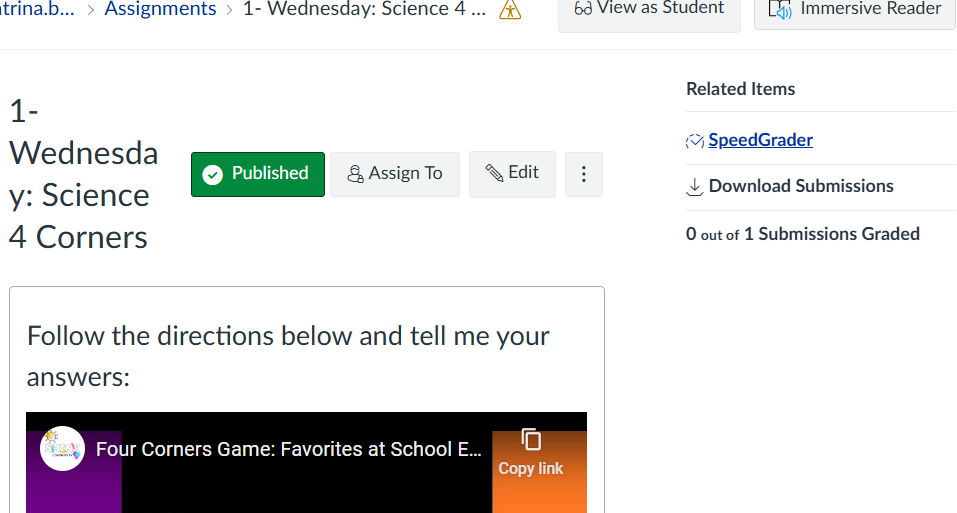The width and height of the screenshot is (957, 513).
Task: Click the SpeedGrader gauge icon
Action: click(695, 141)
